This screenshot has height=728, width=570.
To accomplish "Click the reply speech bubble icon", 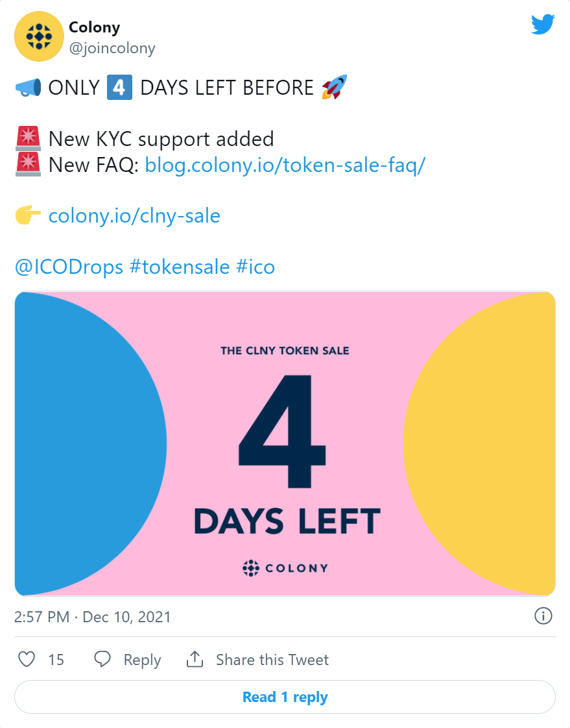I will (102, 659).
